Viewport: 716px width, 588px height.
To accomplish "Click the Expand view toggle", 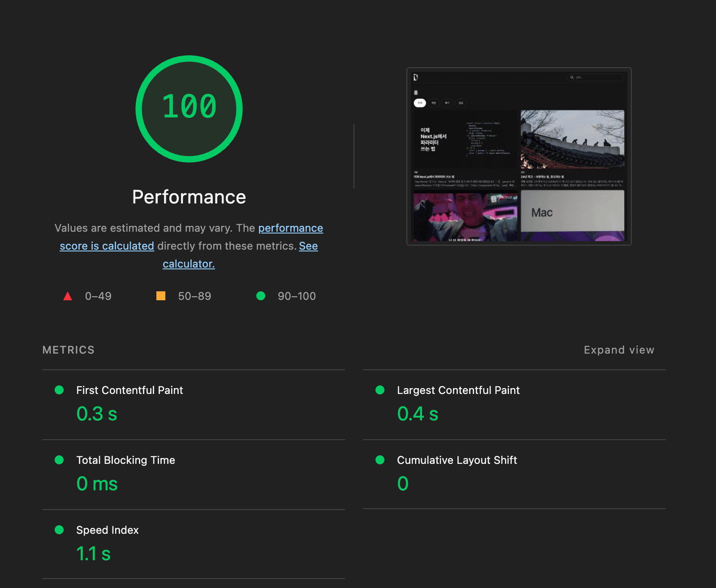I will click(x=619, y=350).
